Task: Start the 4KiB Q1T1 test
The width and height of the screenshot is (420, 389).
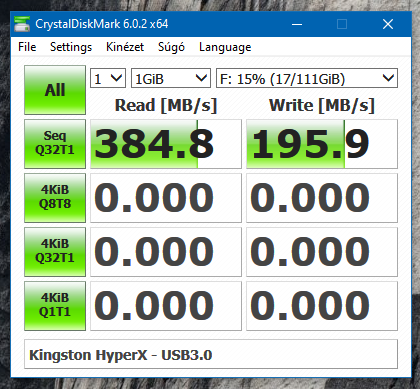Action: tap(55, 306)
